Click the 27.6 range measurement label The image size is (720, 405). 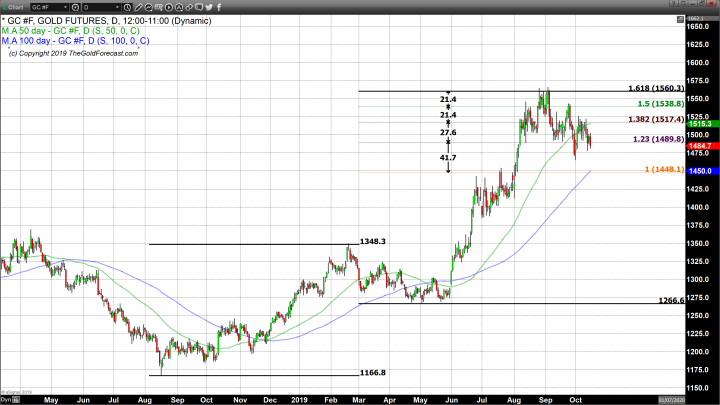(x=448, y=133)
